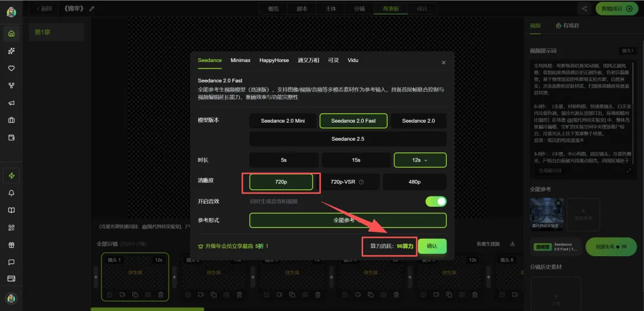Open the 分镜 top navigation tab
Image resolution: width=644 pixels, height=311 pixels.
click(x=359, y=8)
